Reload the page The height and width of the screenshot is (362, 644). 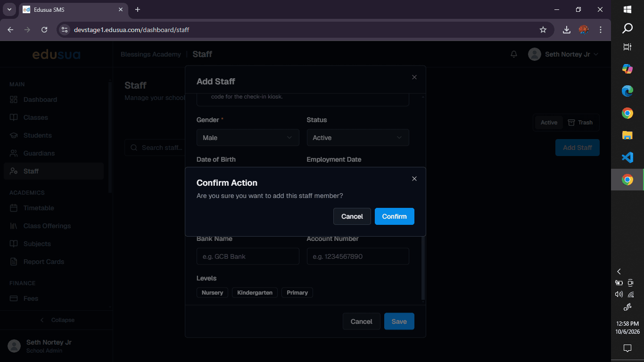tap(44, 30)
